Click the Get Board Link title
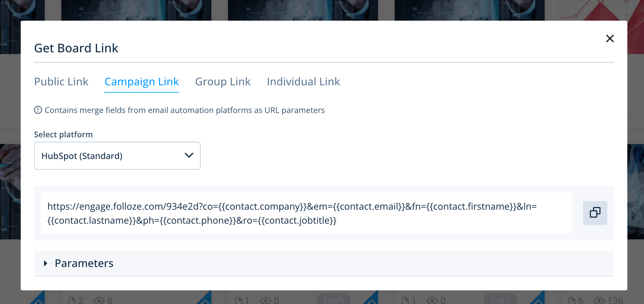 point(76,48)
